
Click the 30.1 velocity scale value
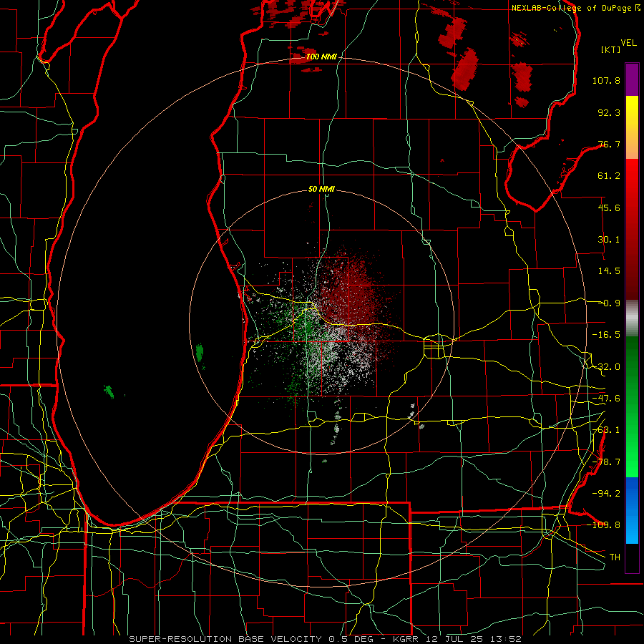609,240
